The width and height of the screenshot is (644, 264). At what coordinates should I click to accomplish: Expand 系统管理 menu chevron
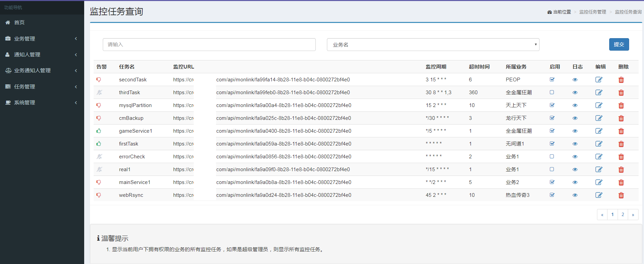coord(76,102)
